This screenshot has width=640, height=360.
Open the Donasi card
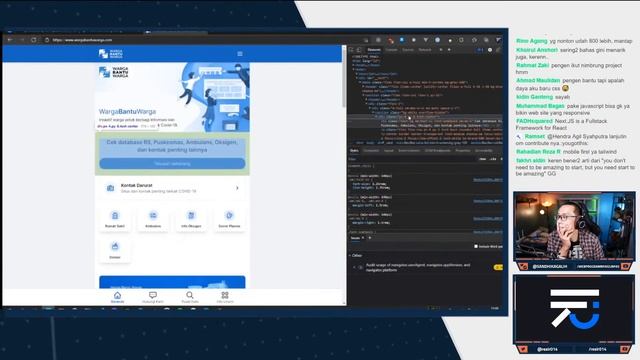pos(115,250)
